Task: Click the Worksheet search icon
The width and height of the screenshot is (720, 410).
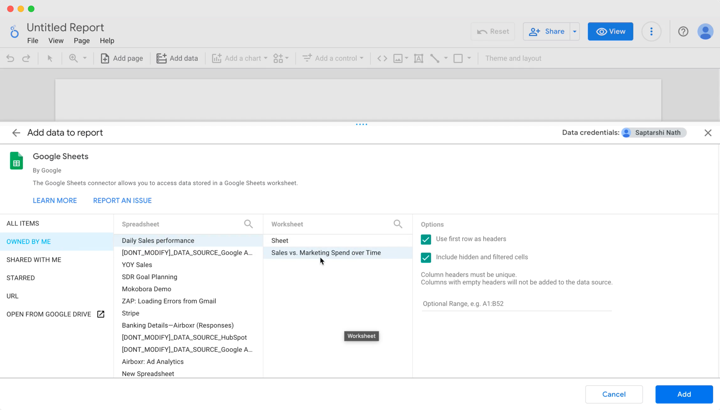Action: tap(398, 224)
